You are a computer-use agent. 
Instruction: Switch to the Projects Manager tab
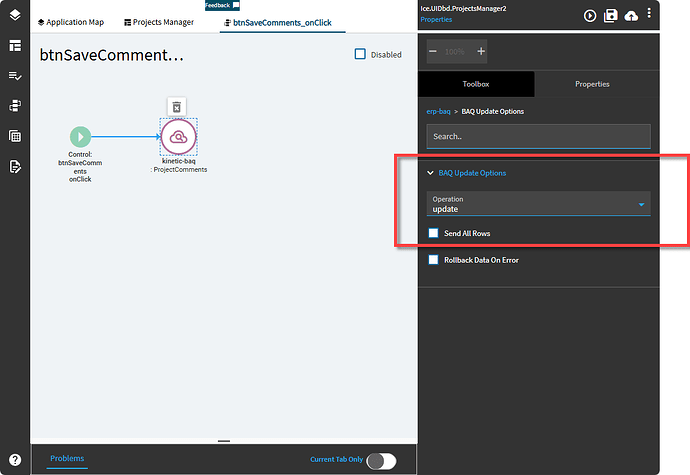(x=159, y=22)
